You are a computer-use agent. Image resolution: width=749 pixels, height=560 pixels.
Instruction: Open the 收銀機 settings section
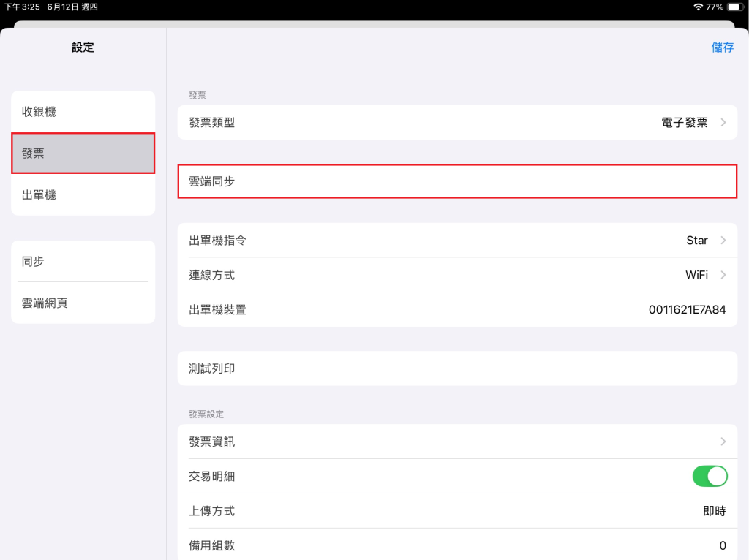point(83,112)
